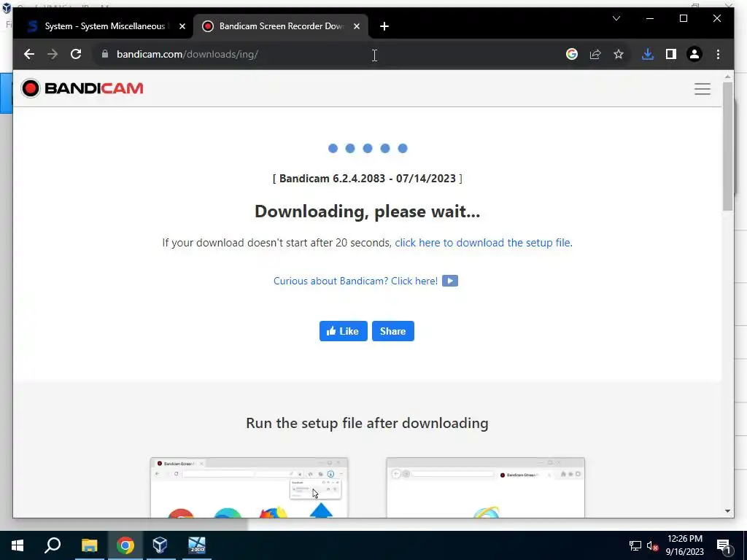
Task: Click the Internet Explorer instructions thumbnail
Action: pos(485,488)
